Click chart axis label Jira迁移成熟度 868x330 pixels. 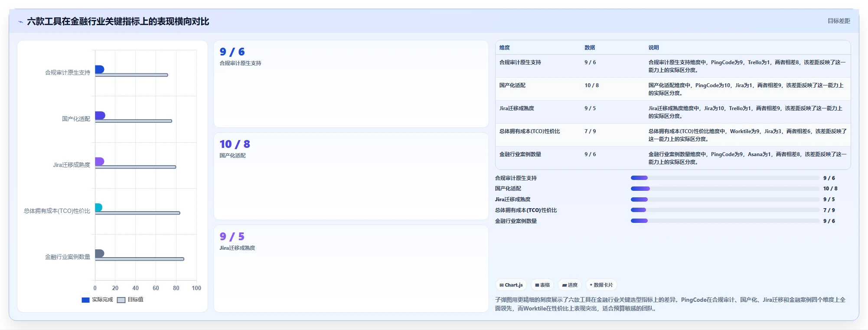(72, 165)
